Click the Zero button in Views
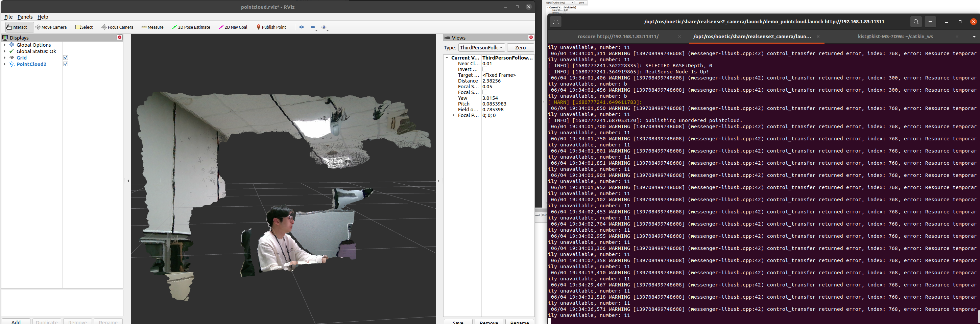Image resolution: width=980 pixels, height=324 pixels. coord(520,48)
